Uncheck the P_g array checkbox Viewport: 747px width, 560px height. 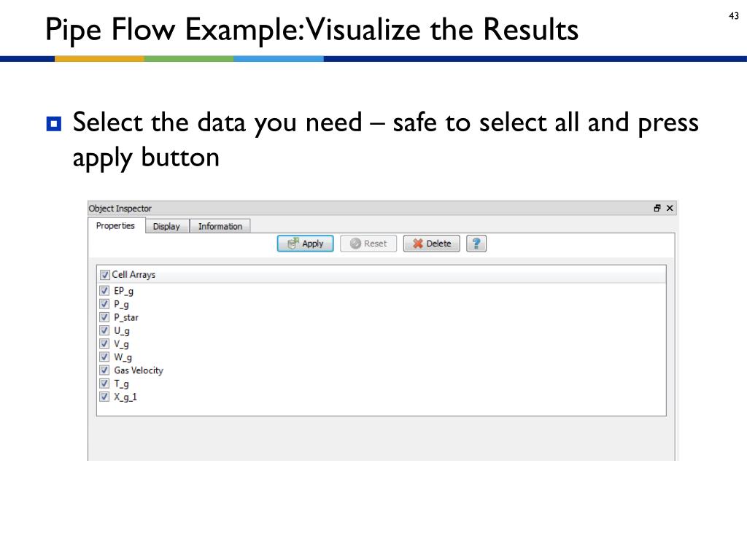point(104,304)
